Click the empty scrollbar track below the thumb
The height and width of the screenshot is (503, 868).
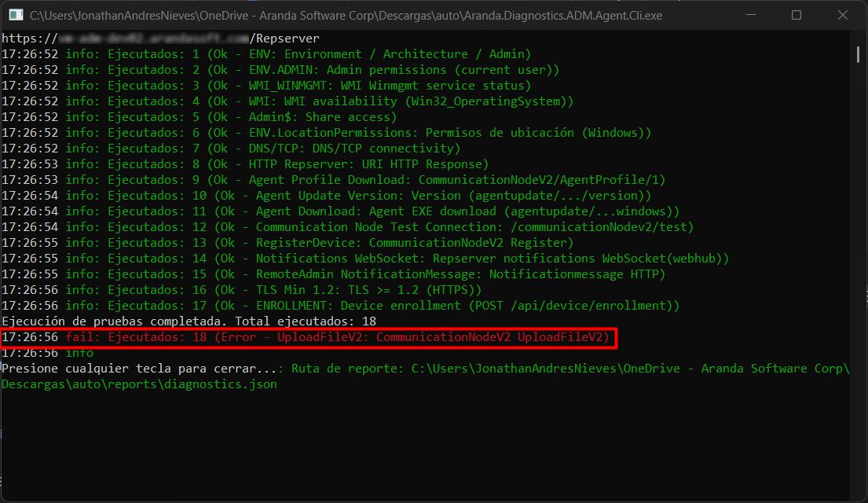(x=857, y=275)
